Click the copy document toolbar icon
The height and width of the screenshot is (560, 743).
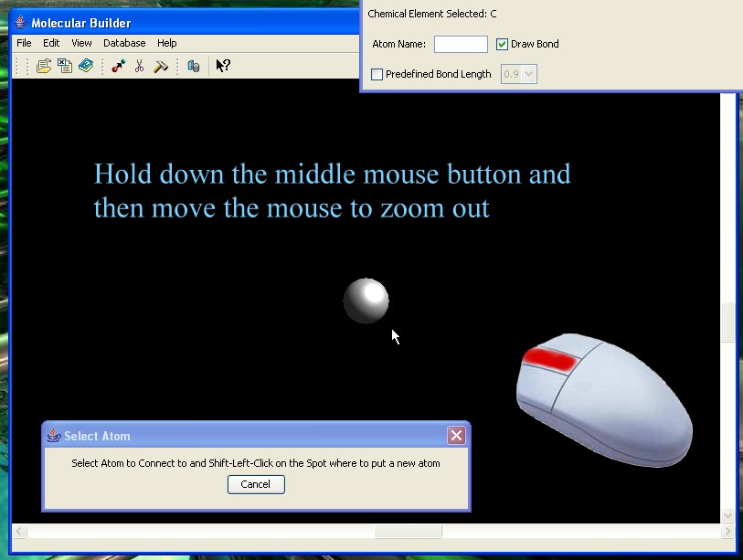(x=65, y=66)
